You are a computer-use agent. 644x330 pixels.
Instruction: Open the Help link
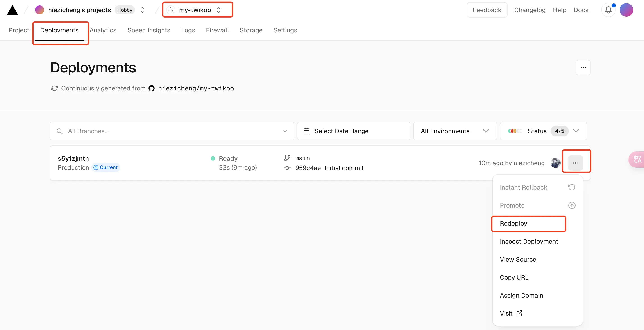(x=559, y=10)
